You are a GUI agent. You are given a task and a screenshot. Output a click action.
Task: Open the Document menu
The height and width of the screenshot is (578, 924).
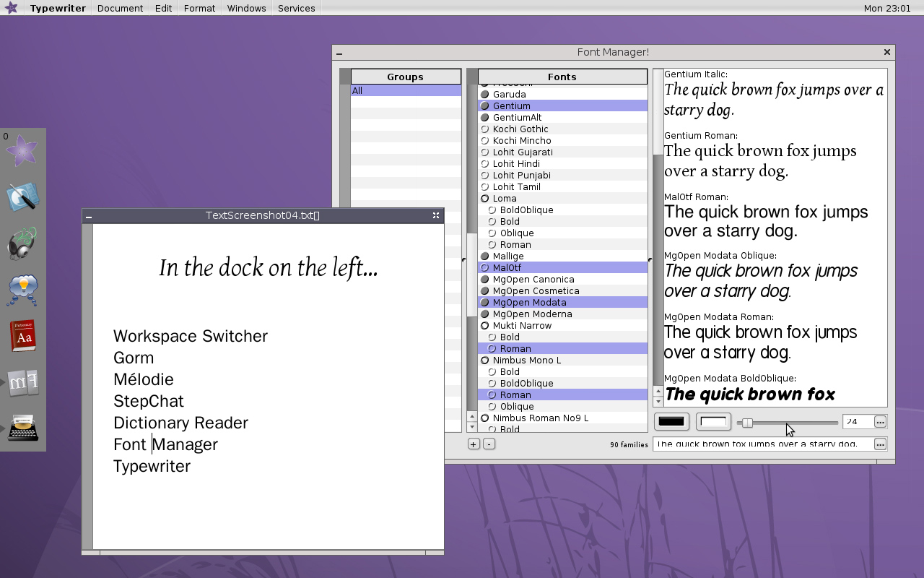[120, 8]
